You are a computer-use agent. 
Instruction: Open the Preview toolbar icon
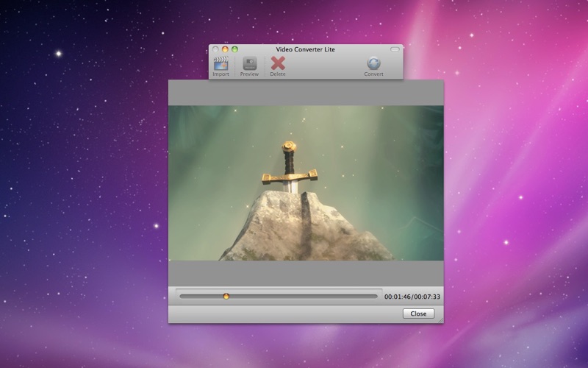click(249, 63)
